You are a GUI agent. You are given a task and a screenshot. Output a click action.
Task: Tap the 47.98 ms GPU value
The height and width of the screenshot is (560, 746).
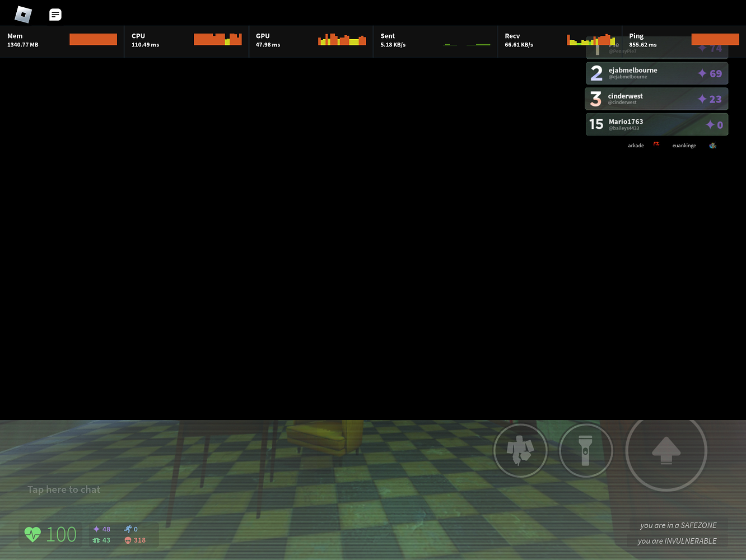point(268,45)
